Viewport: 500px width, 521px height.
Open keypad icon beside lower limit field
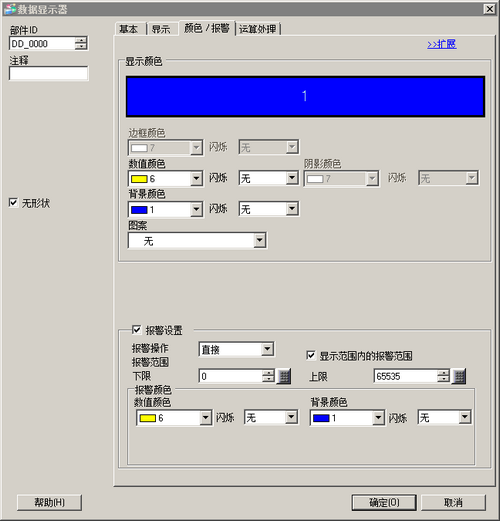(284, 376)
